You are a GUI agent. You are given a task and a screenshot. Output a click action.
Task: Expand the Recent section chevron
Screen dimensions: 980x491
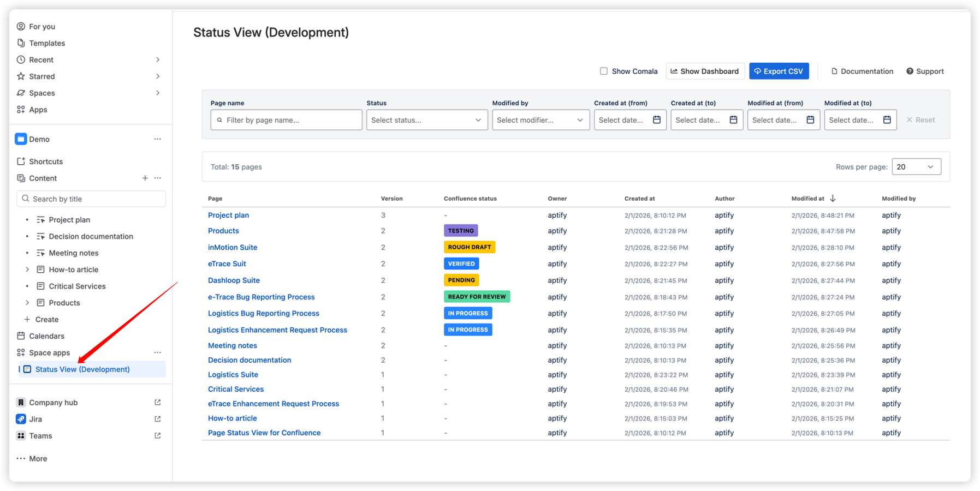(157, 59)
